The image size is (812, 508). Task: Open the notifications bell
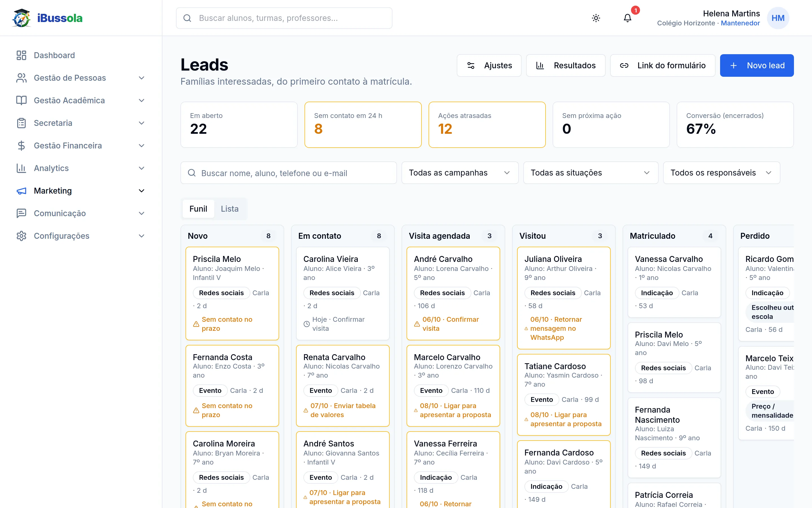point(627,18)
